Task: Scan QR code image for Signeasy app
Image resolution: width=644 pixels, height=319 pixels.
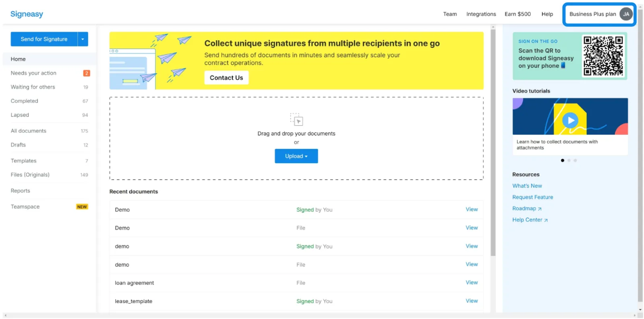Action: coord(603,56)
